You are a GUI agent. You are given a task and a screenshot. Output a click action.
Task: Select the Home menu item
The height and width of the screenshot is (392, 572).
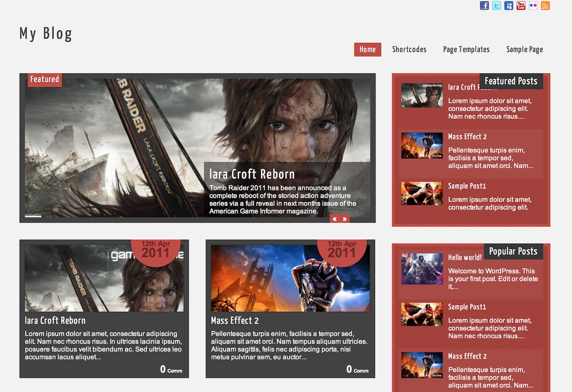[x=368, y=50]
